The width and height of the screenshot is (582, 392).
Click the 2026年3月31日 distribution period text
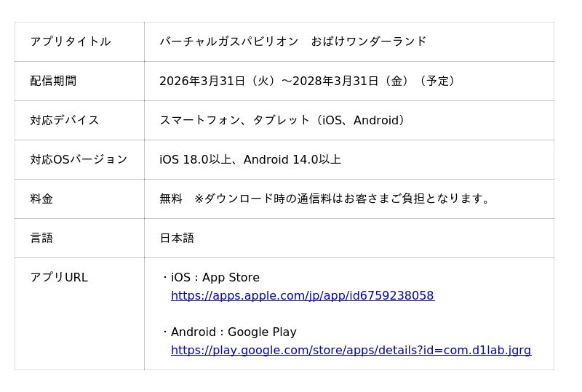pyautogui.click(x=202, y=81)
